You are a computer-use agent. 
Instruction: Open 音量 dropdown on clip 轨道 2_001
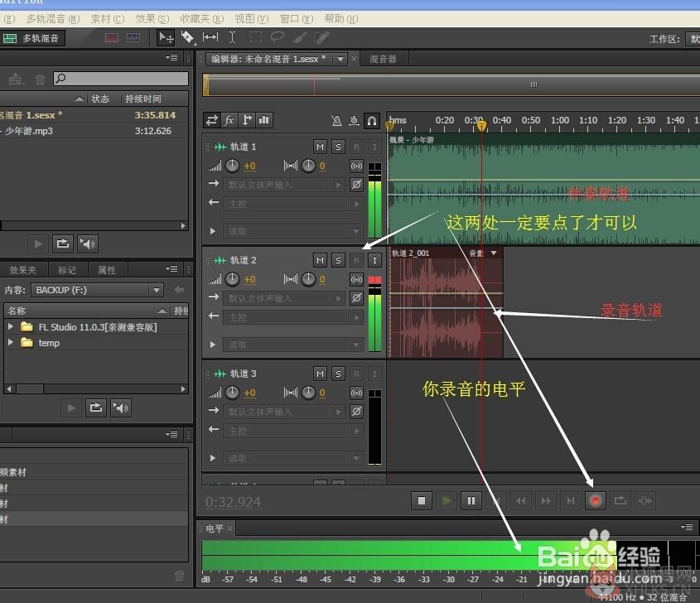[494, 253]
